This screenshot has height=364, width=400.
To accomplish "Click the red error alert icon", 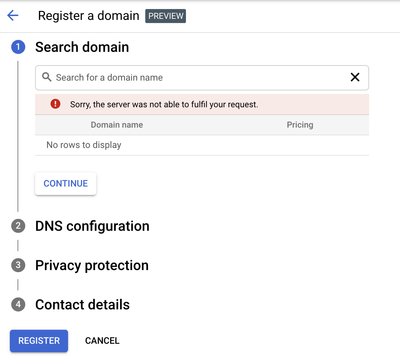I will coord(55,104).
